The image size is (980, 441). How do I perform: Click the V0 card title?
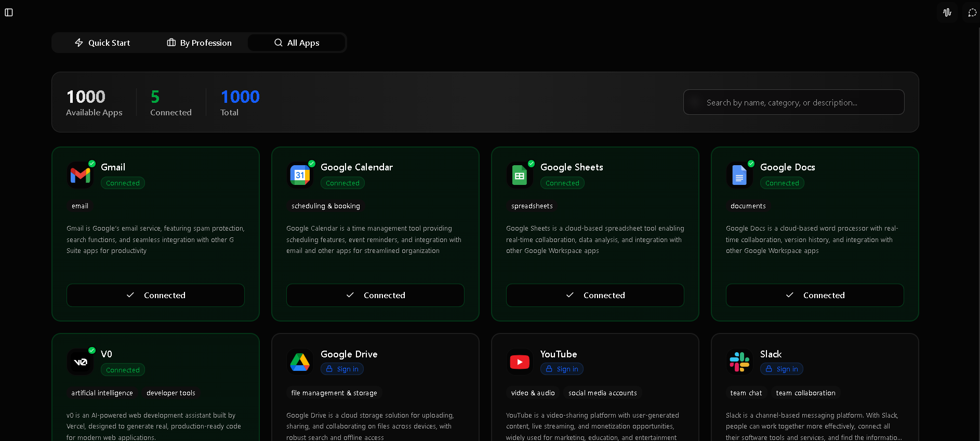107,354
